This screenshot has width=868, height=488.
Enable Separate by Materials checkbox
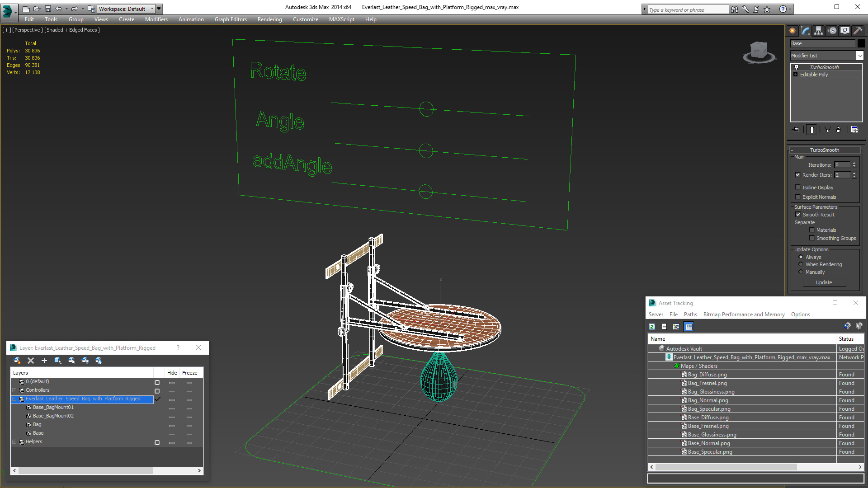pyautogui.click(x=811, y=230)
